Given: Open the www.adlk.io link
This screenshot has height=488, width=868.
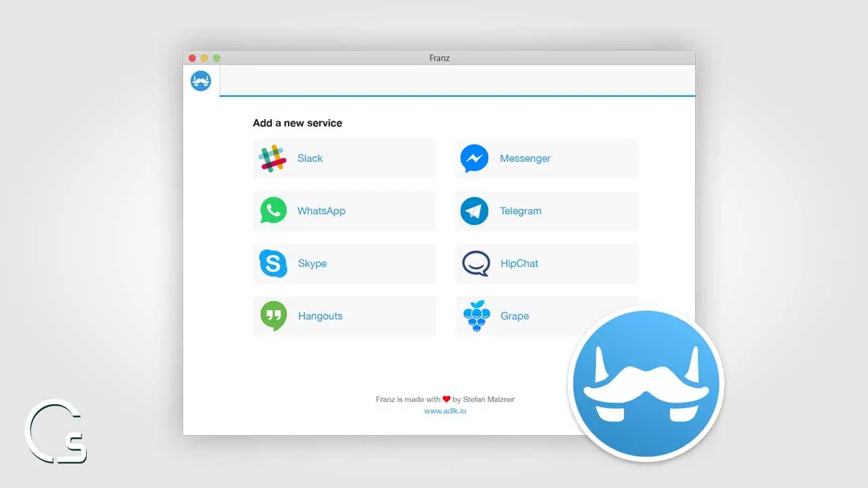Looking at the screenshot, I should pyautogui.click(x=445, y=411).
